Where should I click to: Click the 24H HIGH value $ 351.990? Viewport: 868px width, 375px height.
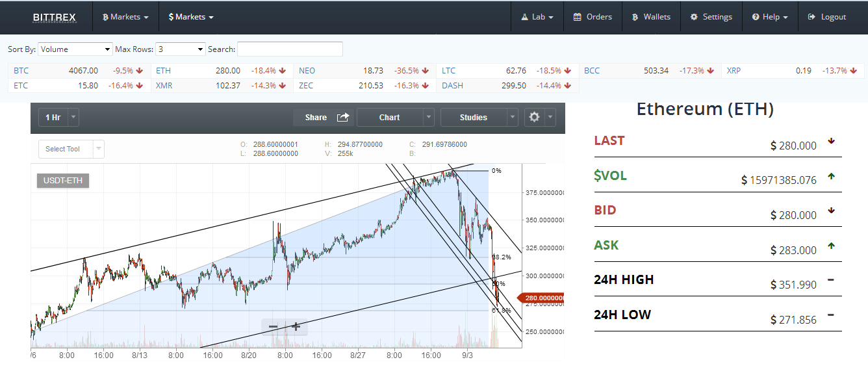793,285
